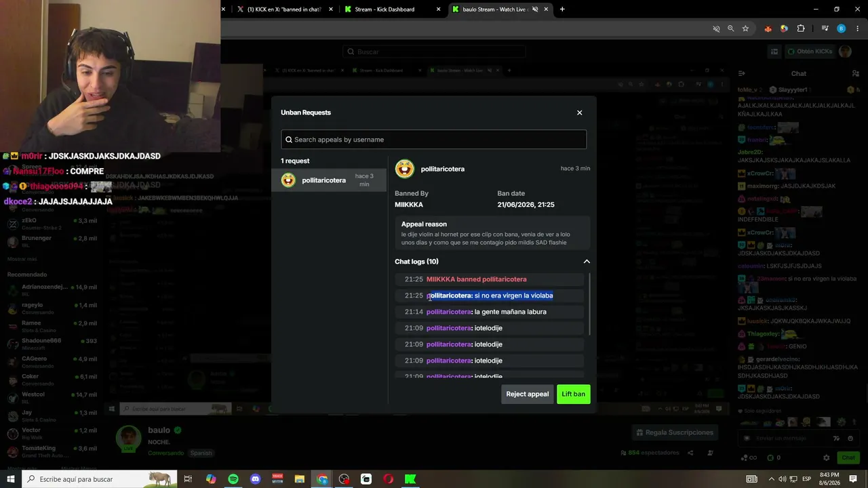Open Opera browser from the taskbar
This screenshot has height=488, width=868.
[389, 479]
